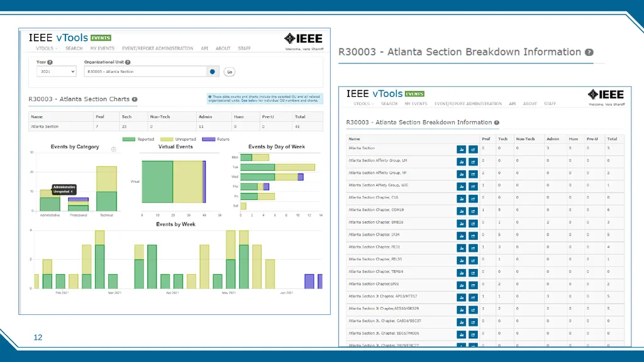Click export icon for Affinity Group, YP row
Image resolution: width=644 pixels, height=362 pixels.
[x=473, y=174]
